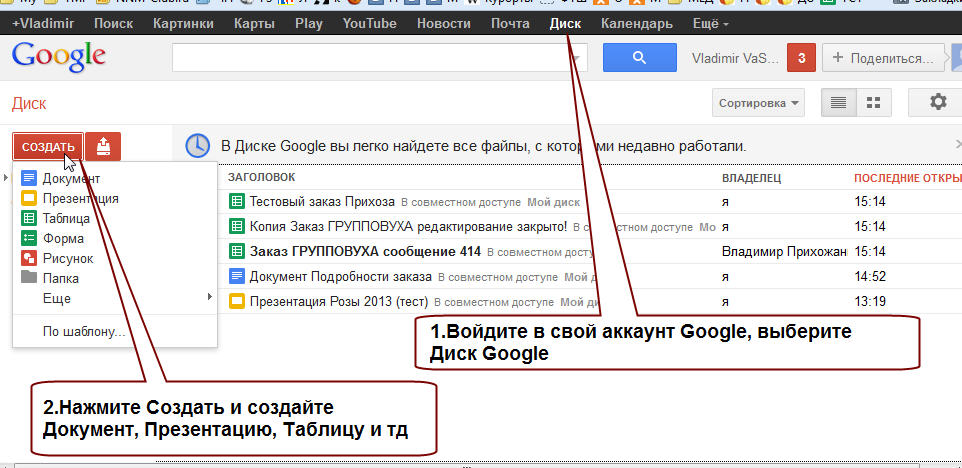Sort by ВЛАДЕЛЕЦ column header
962x468 pixels.
751,178
